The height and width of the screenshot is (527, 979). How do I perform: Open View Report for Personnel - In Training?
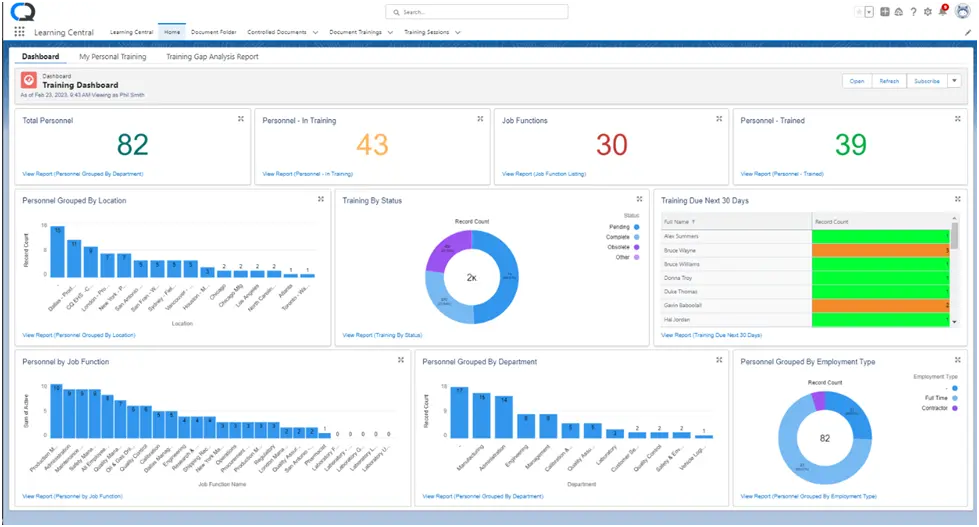coord(308,174)
